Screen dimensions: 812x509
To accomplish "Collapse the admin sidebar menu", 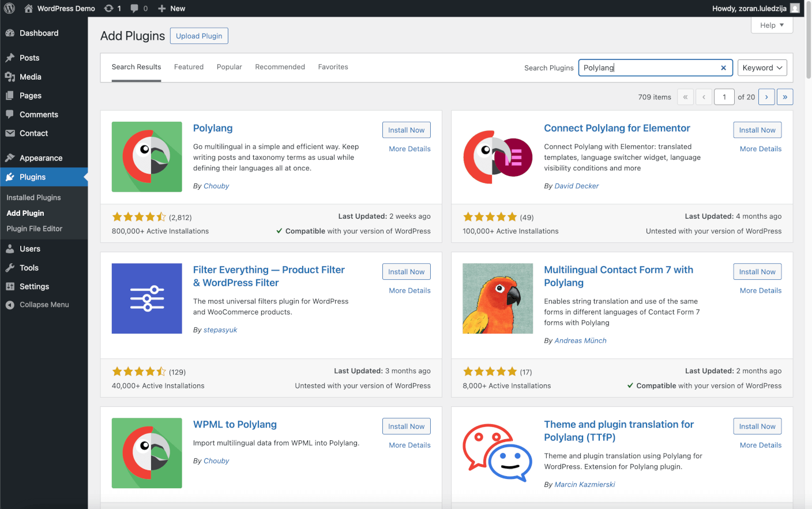I will tap(37, 305).
